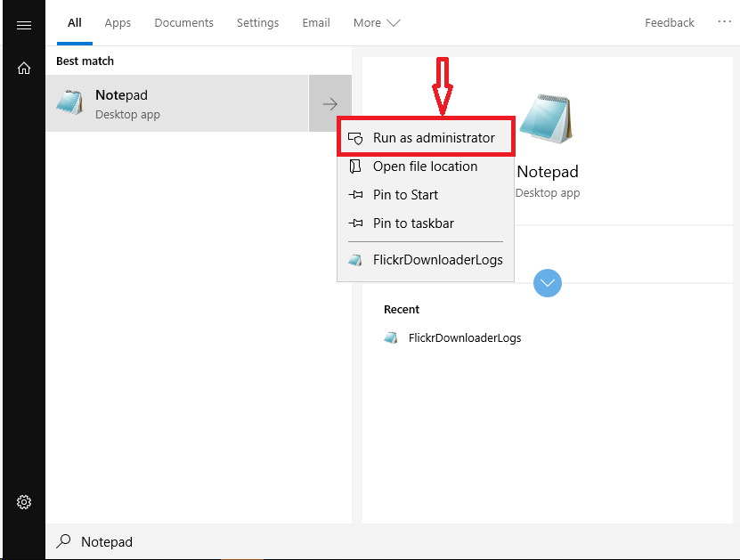
Task: Click the pin icon beside Pin to Start
Action: 355,194
